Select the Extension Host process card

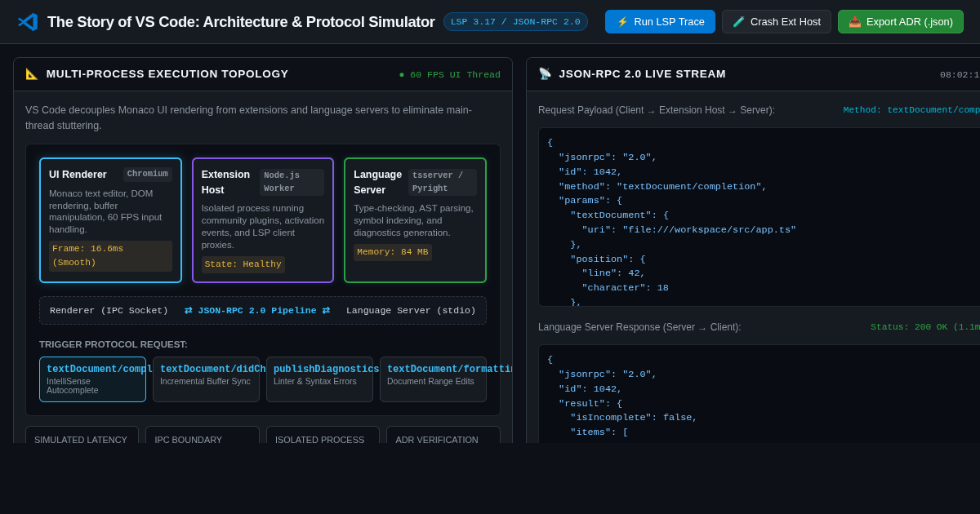point(263,220)
